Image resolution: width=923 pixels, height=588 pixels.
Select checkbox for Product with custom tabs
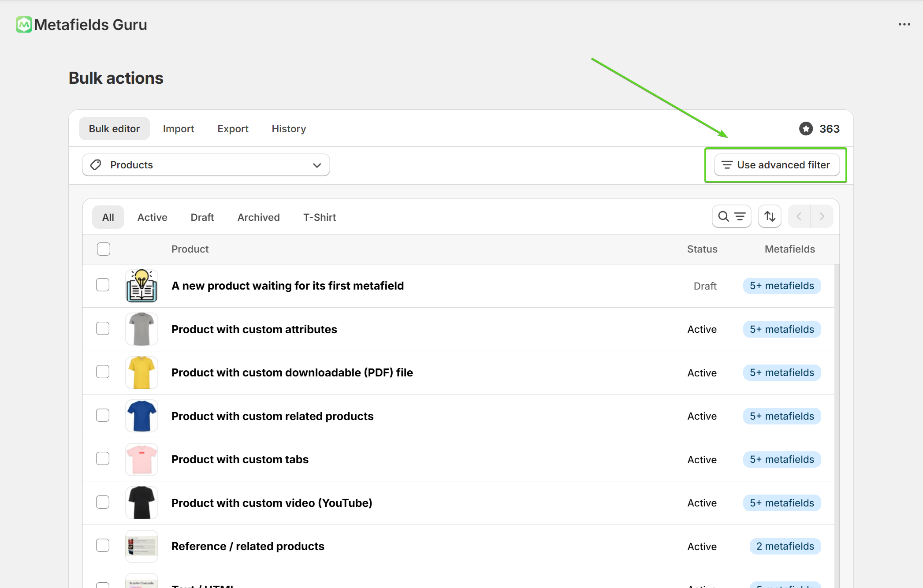(103, 459)
